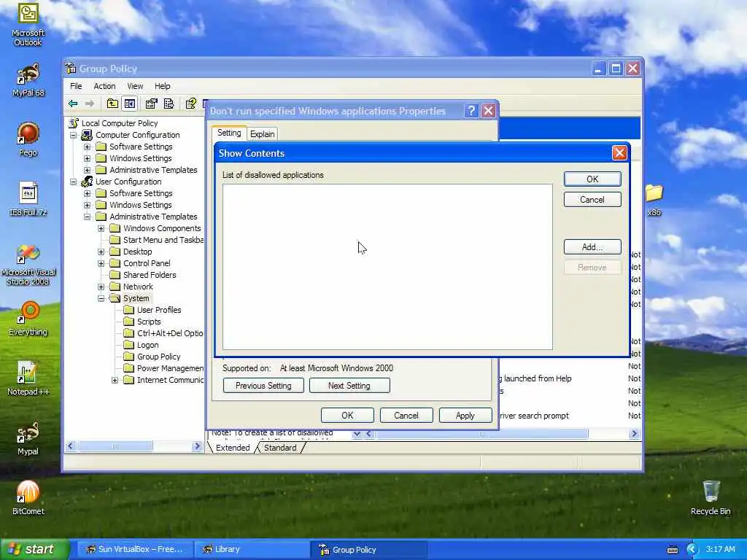Select the Shared Folders tree item

pyautogui.click(x=144, y=275)
